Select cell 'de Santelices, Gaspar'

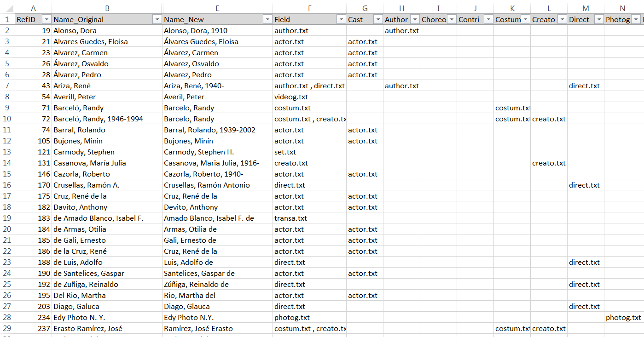tap(107, 273)
